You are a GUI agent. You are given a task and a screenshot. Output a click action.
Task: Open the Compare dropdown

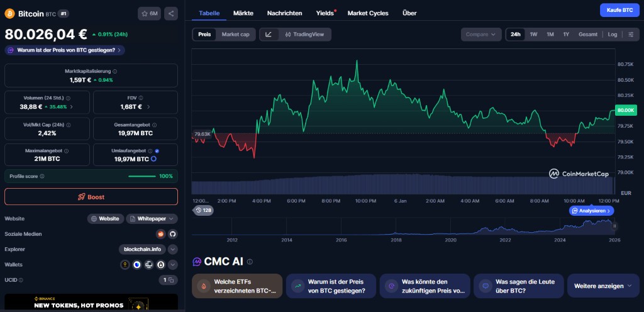pos(480,35)
